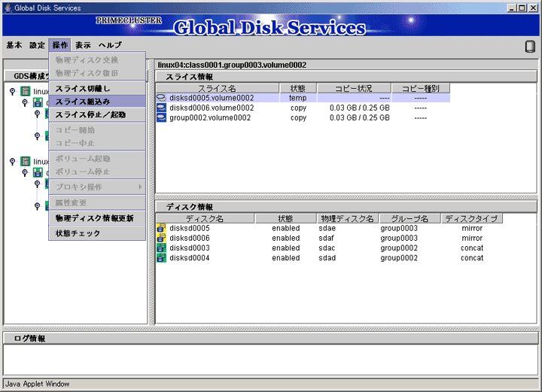Choose 物理ディスク情報更新 from menu
Image resolution: width=542 pixels, height=392 pixels.
coord(97,218)
